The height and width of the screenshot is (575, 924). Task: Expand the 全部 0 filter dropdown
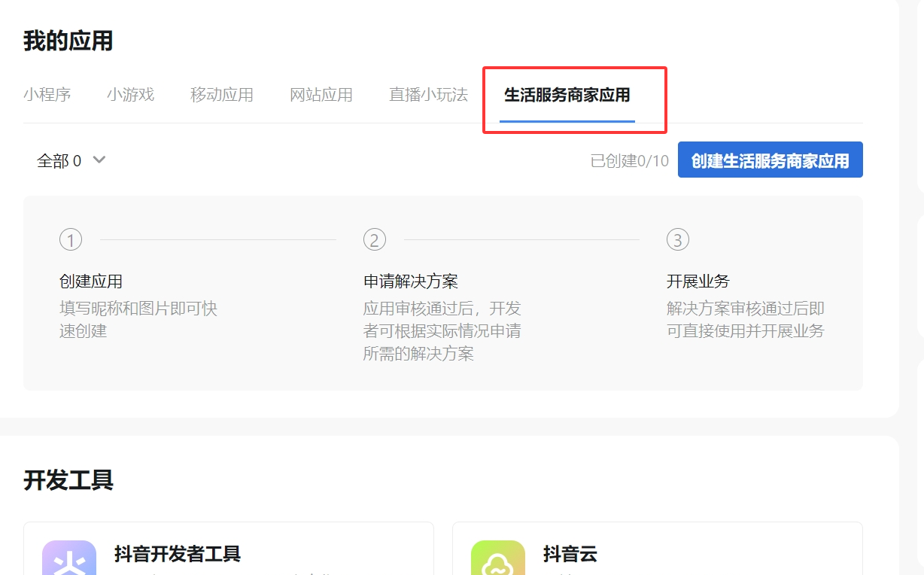pos(71,160)
